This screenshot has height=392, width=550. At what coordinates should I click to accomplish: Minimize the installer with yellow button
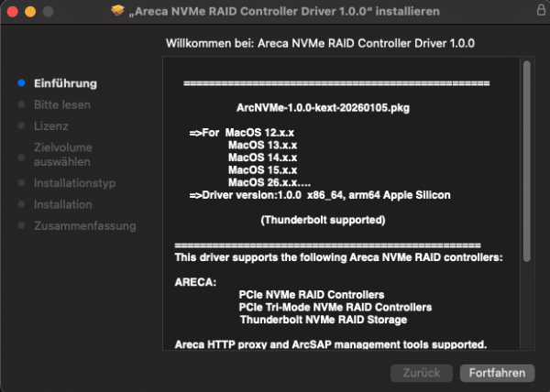pos(30,12)
